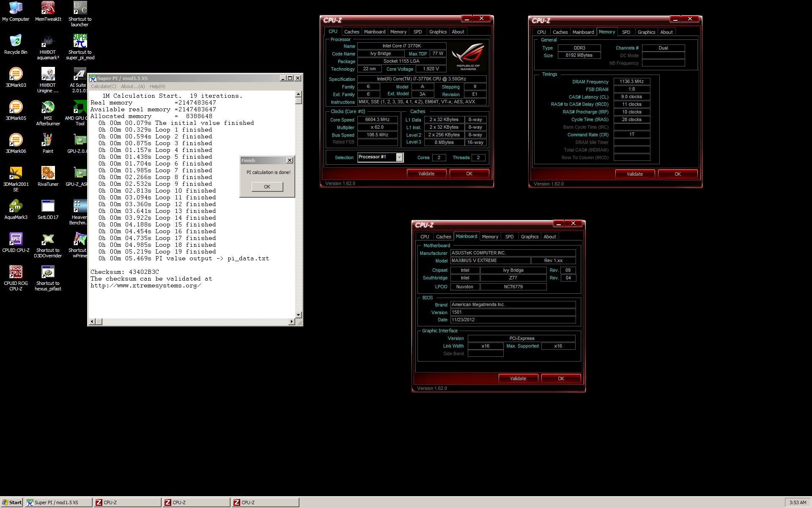
Task: Open the Heaven Benchmark desktop icon
Action: 79,213
